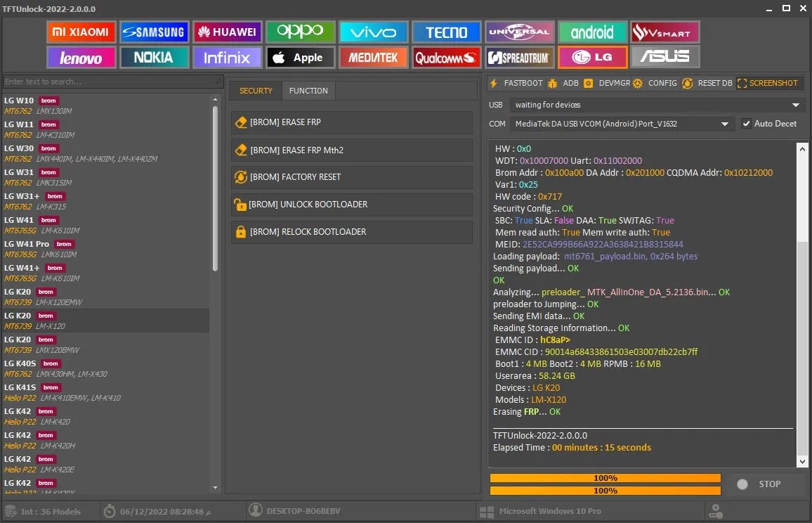Run [BROM] FACTORY RESET
Image resolution: width=812 pixels, height=523 pixels.
pyautogui.click(x=352, y=177)
